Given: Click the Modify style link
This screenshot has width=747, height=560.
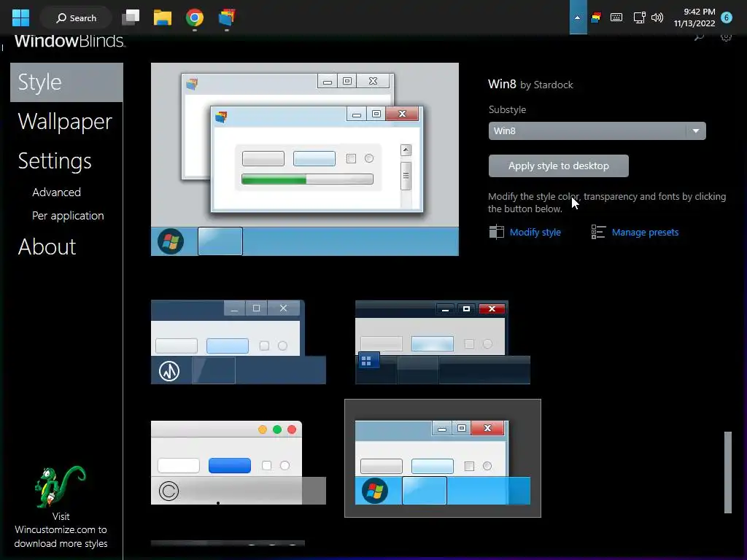Looking at the screenshot, I should pos(535,233).
